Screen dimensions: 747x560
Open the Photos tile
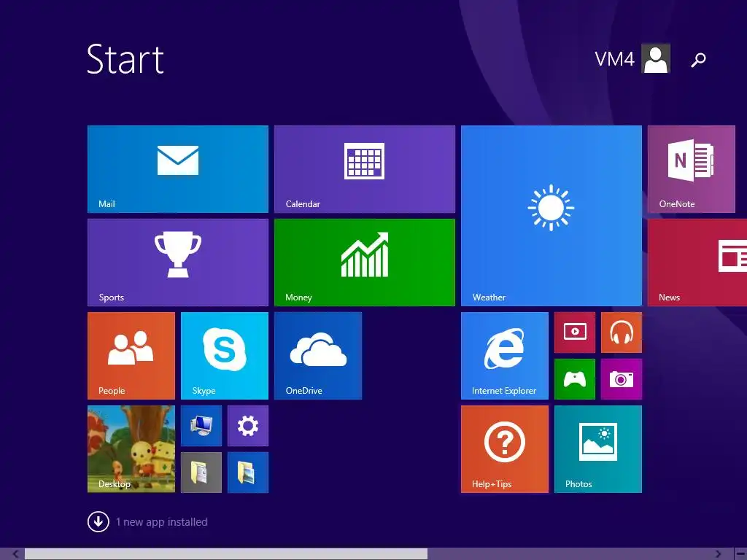[598, 449]
